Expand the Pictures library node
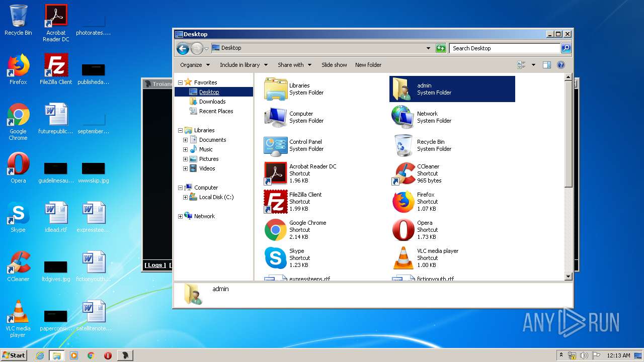The width and height of the screenshot is (644, 362). [185, 159]
